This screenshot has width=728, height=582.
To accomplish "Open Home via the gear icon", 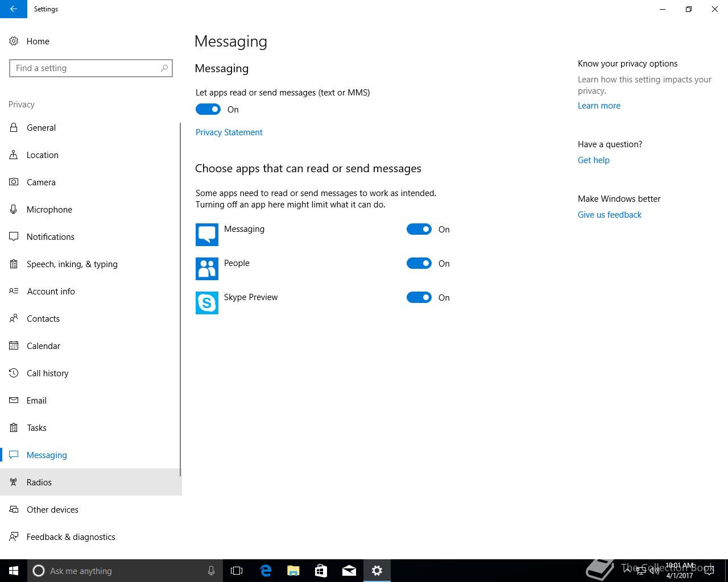I will tap(14, 41).
